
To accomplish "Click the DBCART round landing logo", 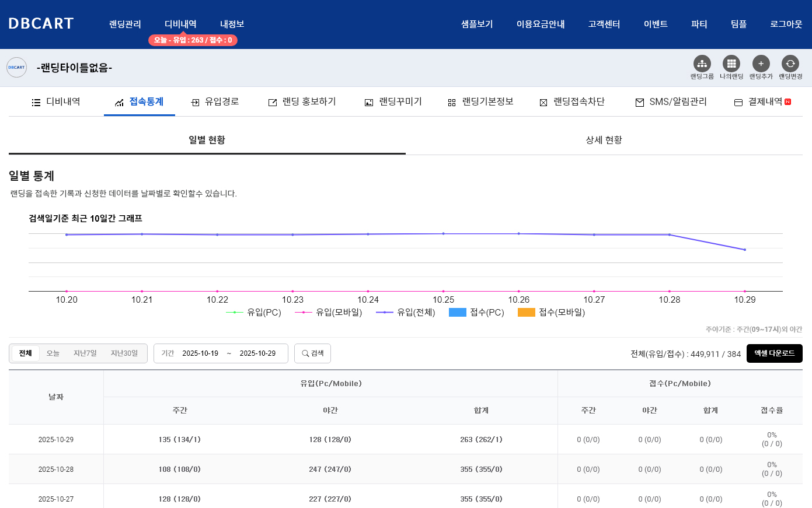I will click(x=17, y=68).
